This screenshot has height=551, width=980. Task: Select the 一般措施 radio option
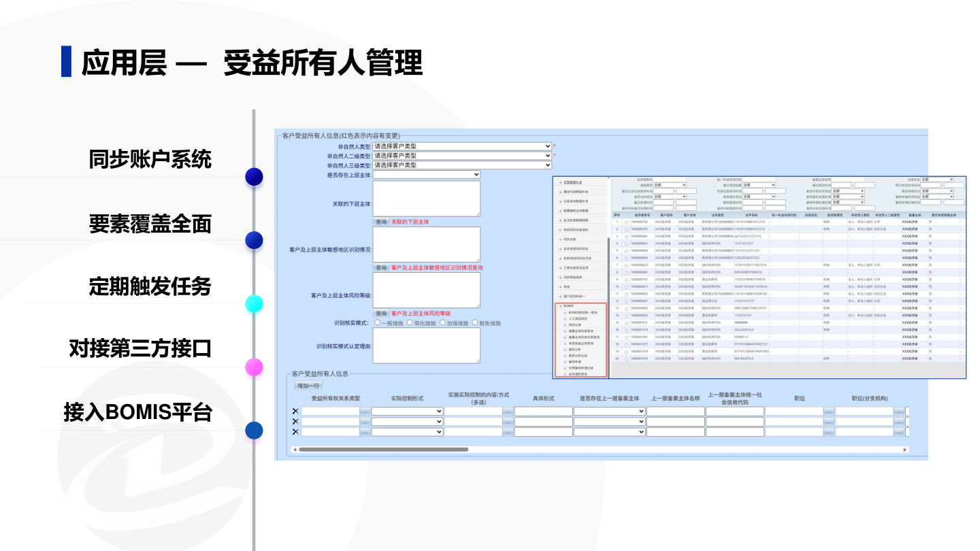[x=378, y=323]
